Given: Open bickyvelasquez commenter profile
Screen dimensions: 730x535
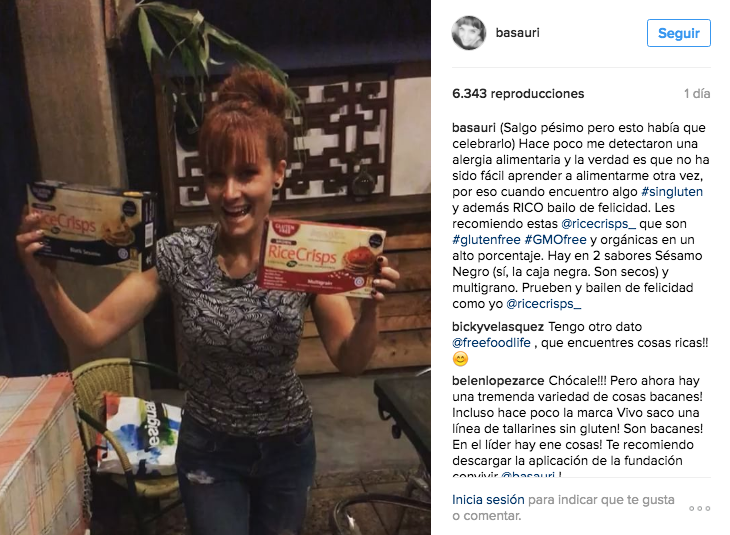Looking at the screenshot, I should [498, 327].
